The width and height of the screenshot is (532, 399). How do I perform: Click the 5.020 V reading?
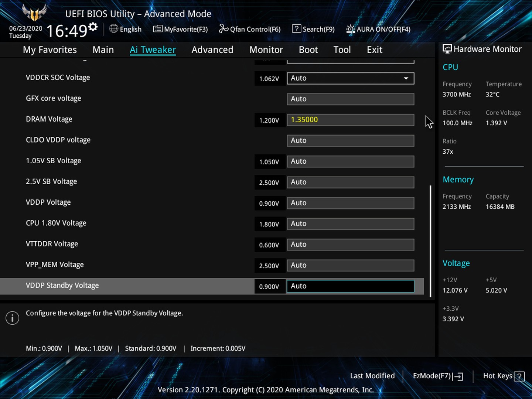tap(497, 290)
